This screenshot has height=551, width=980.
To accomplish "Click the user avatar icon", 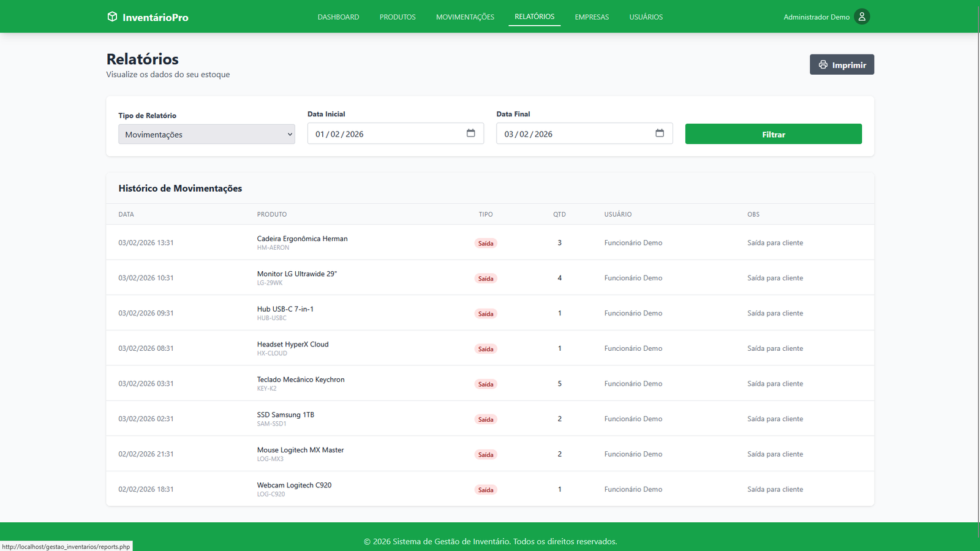I will pos(862,17).
